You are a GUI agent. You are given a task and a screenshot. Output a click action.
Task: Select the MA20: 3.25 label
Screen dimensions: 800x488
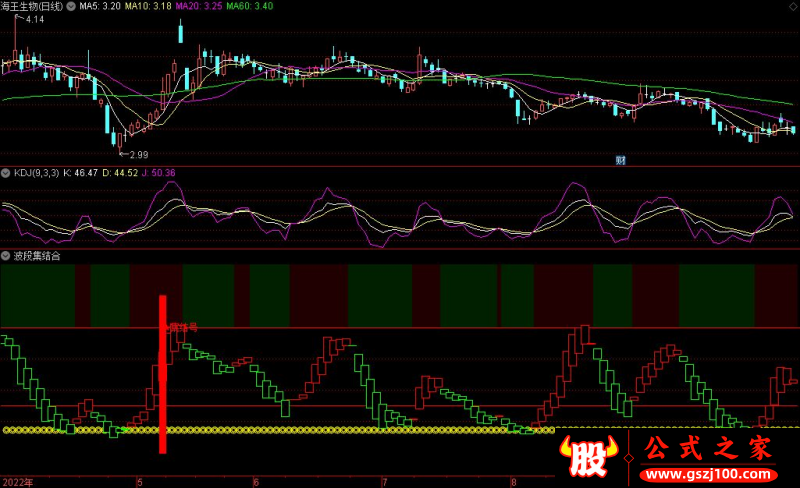[198, 7]
